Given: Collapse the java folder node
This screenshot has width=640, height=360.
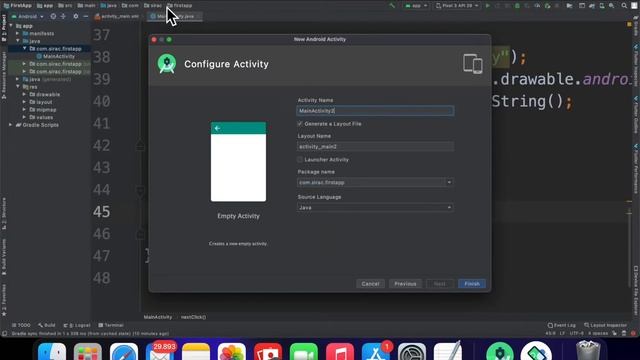Looking at the screenshot, I should (17, 41).
